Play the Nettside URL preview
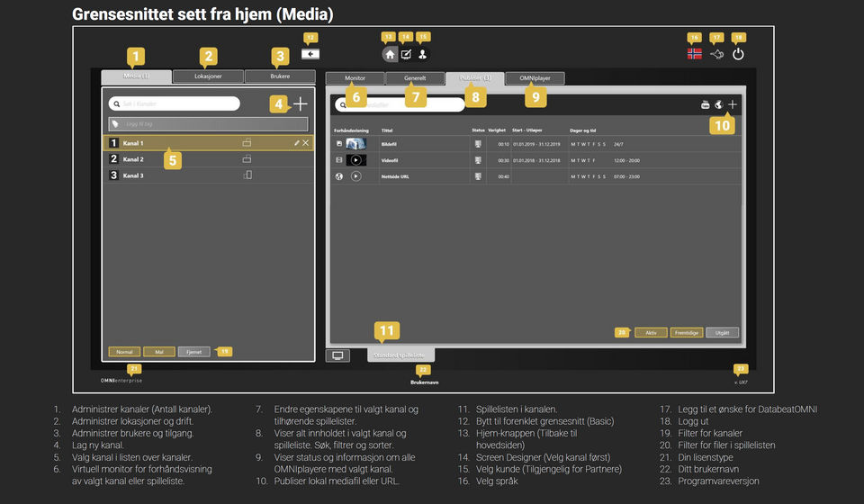 point(356,176)
